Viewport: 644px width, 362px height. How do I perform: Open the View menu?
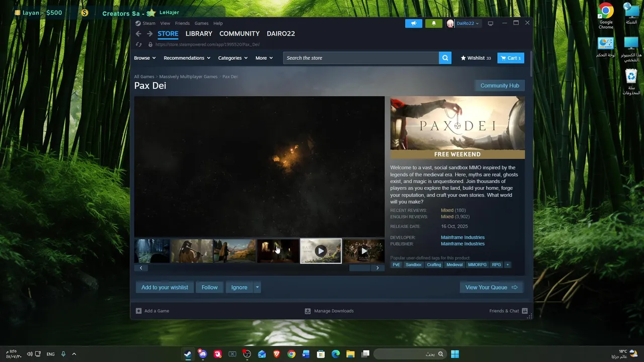click(165, 24)
